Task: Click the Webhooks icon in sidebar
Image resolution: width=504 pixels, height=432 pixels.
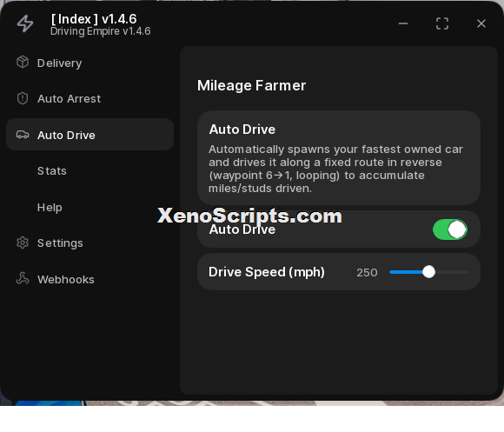Action: click(x=23, y=279)
